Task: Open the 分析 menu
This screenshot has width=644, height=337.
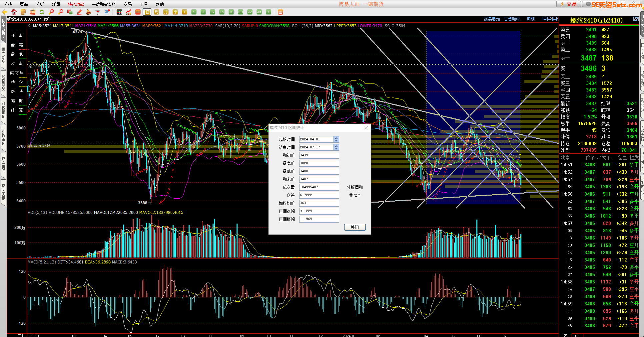Action: pyautogui.click(x=40, y=4)
